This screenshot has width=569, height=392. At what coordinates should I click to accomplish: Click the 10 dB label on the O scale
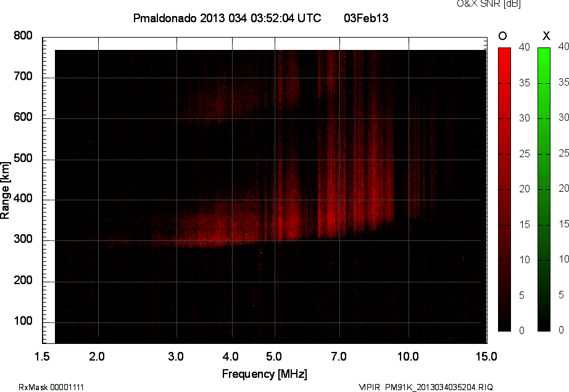click(x=525, y=259)
